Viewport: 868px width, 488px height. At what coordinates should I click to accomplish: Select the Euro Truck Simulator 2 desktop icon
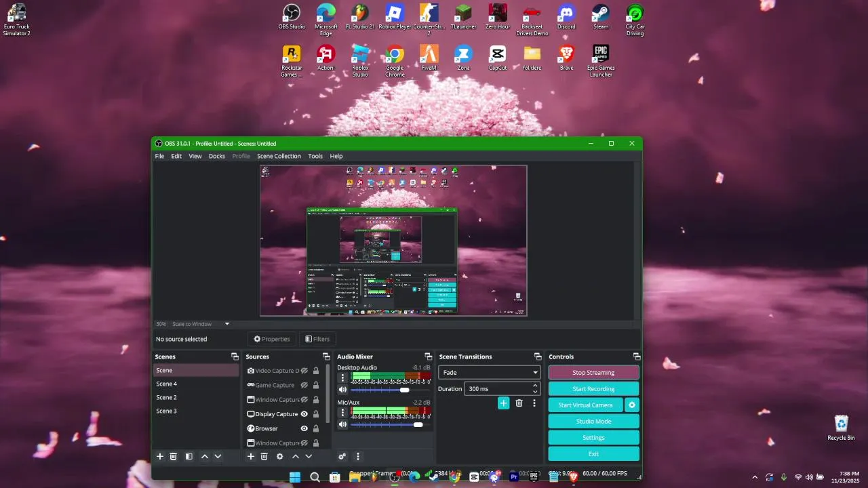click(16, 20)
